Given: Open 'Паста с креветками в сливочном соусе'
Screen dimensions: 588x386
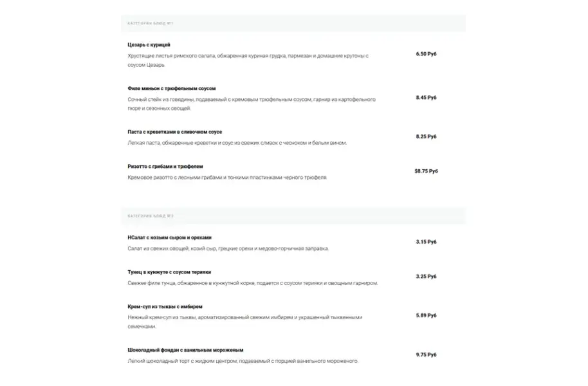Looking at the screenshot, I should pyautogui.click(x=174, y=132).
